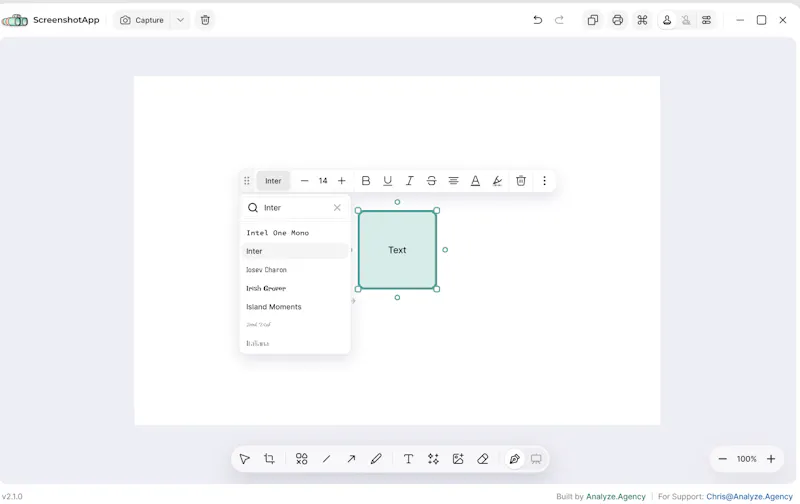Open the Inter font family dropdown
The image size is (800, 504).
click(x=273, y=181)
